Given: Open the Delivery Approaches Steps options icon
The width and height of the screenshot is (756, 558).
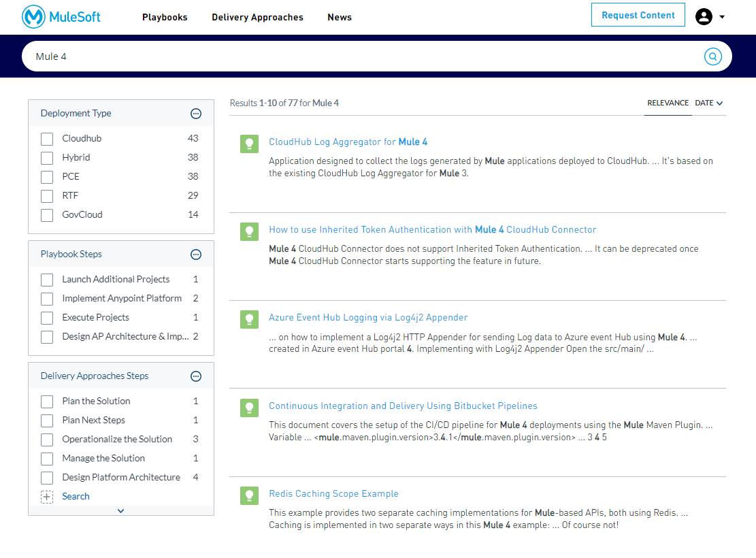Looking at the screenshot, I should point(196,376).
